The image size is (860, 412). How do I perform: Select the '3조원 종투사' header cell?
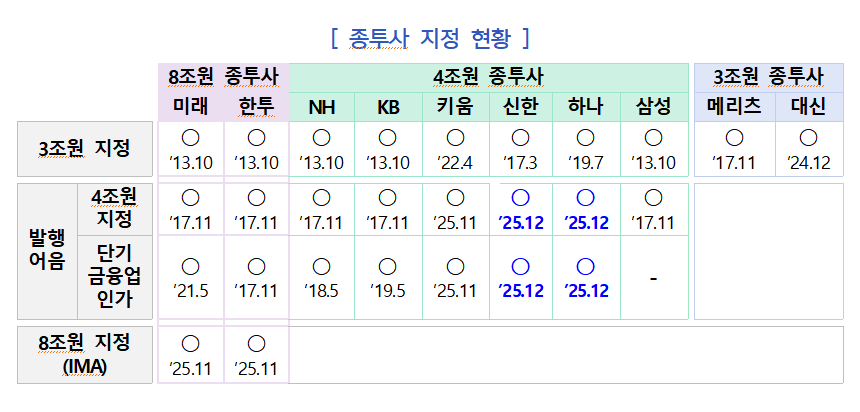[768, 77]
